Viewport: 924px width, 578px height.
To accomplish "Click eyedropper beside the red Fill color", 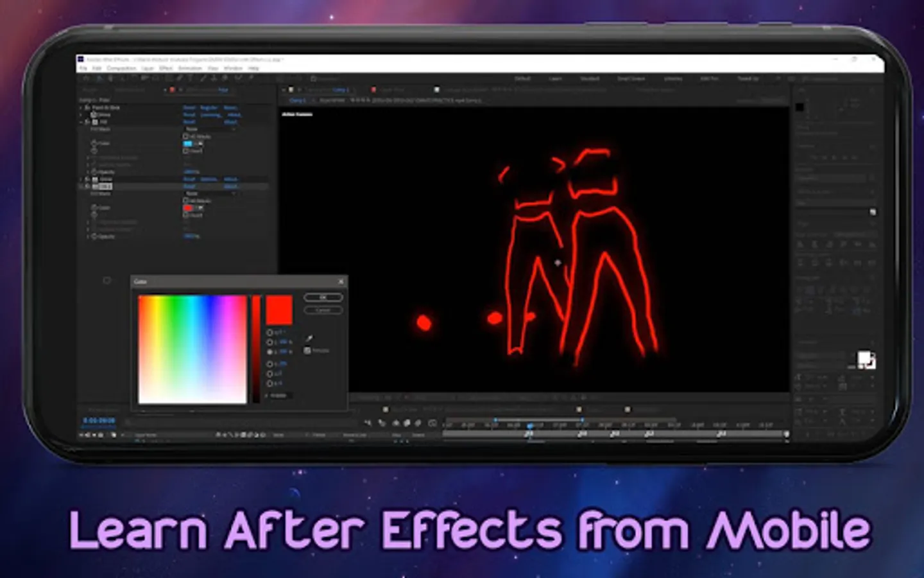I will tap(201, 208).
